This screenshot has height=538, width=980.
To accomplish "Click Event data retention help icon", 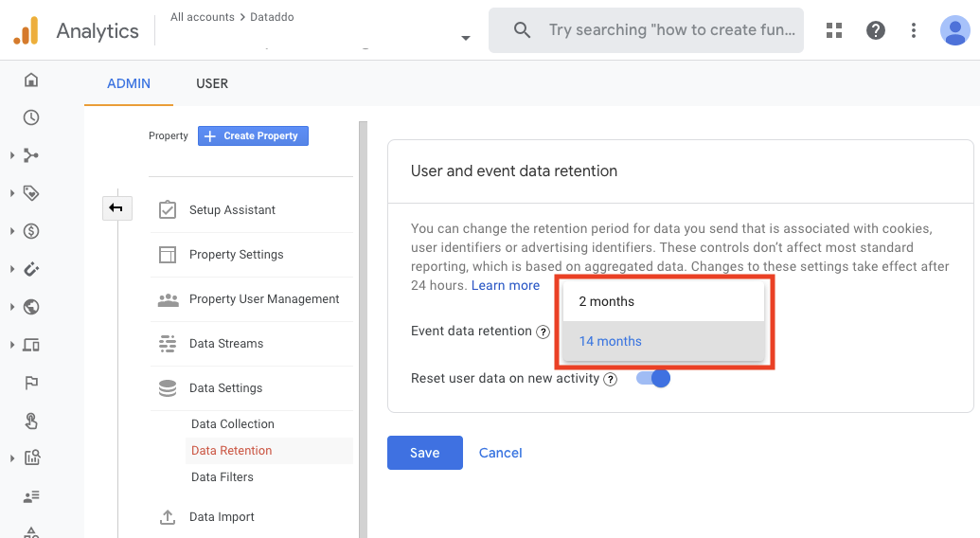I will (543, 332).
